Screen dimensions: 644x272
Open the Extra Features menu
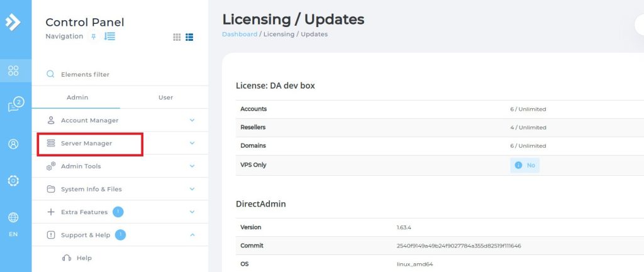(120, 212)
